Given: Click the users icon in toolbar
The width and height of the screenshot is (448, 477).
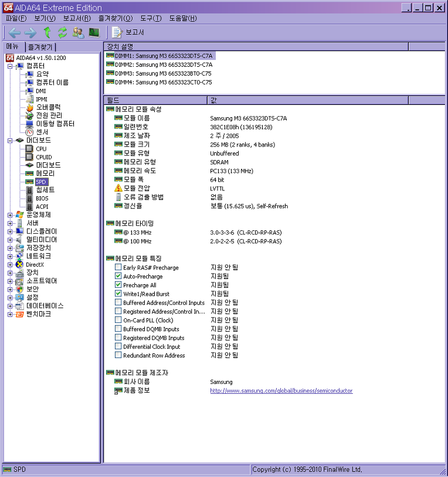Looking at the screenshot, I should click(78, 33).
